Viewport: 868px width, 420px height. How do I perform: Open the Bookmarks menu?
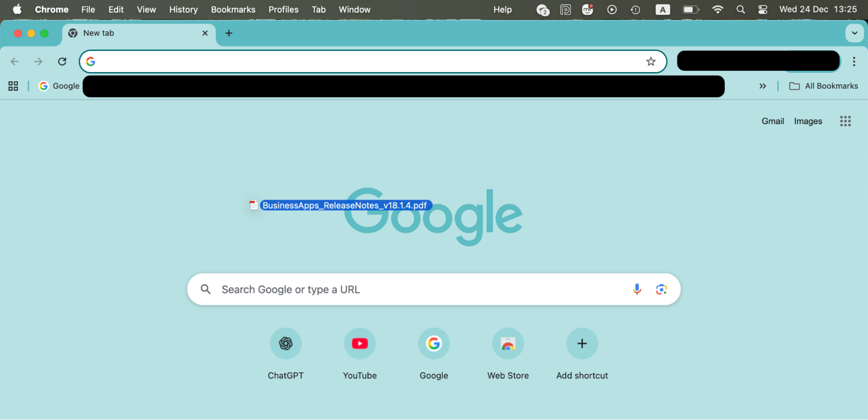tap(233, 9)
